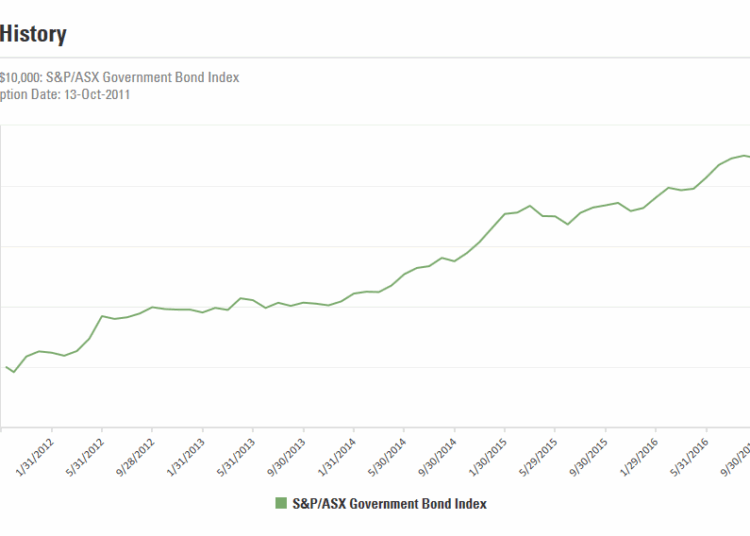This screenshot has height=536, width=750.
Task: Select the 1/31/2013 x-axis date label
Action: click(x=188, y=453)
